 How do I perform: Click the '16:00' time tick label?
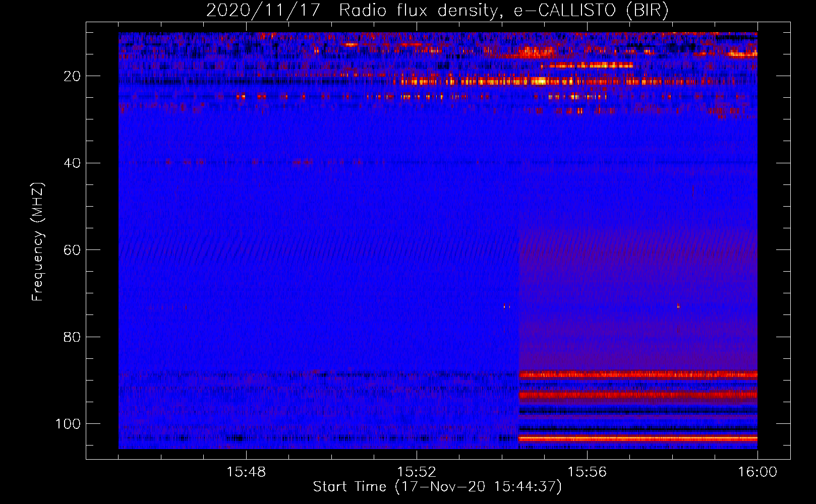[x=757, y=472]
